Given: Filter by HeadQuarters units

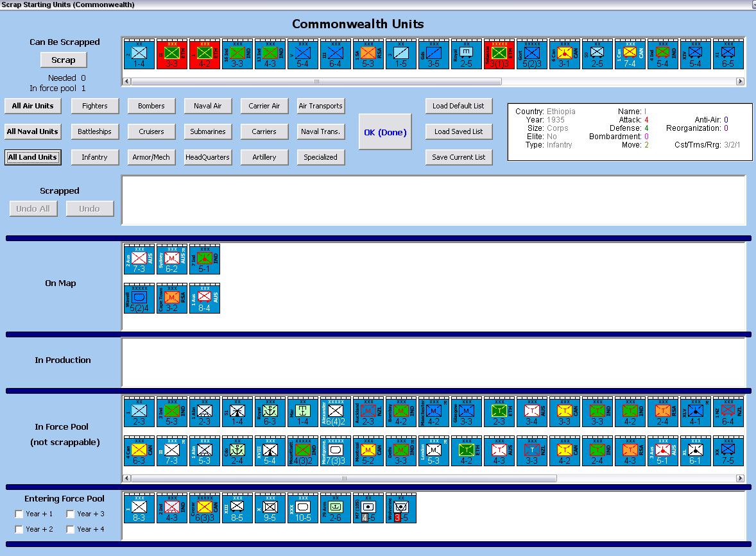Looking at the screenshot, I should pyautogui.click(x=208, y=157).
